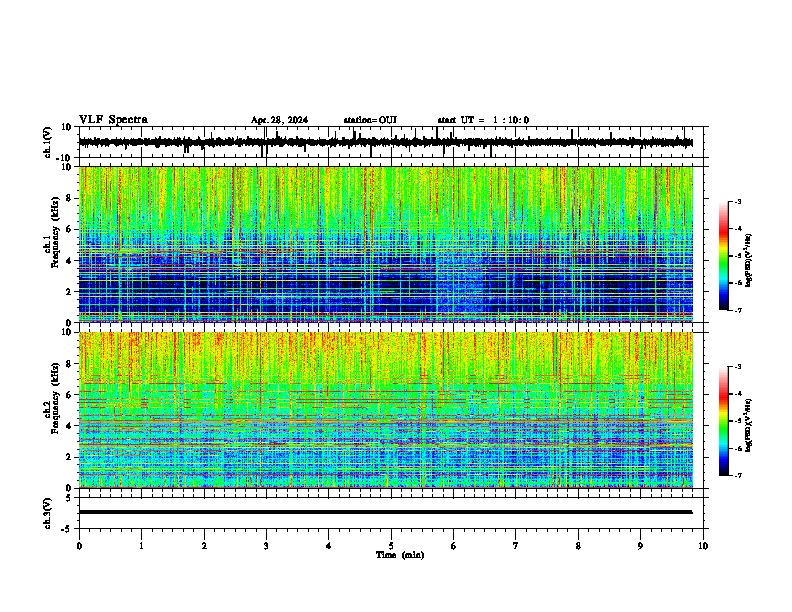792x612 pixels.
Task: Click the "8" kHz tick on ch.1 spectrogram axis
Action: click(70, 198)
